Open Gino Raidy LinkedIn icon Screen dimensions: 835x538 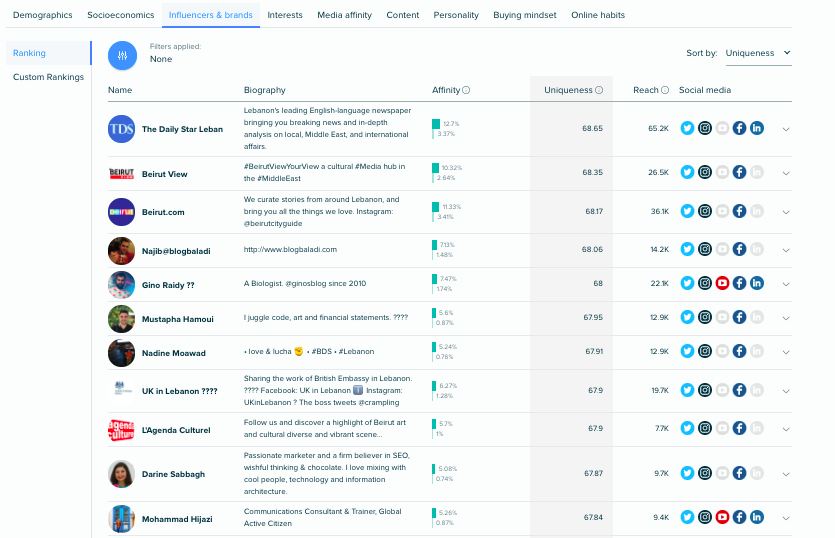point(757,283)
